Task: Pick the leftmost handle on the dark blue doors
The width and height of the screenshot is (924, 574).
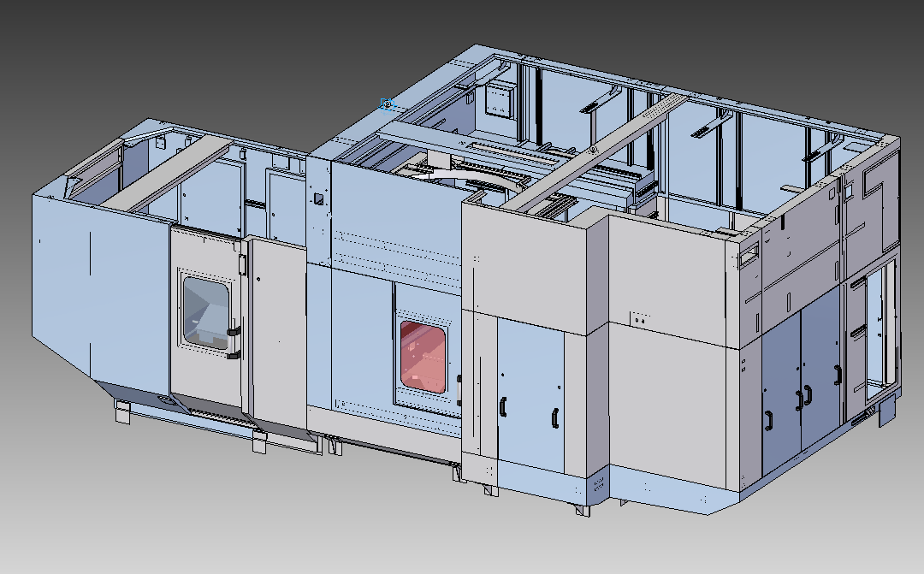Action: click(768, 418)
